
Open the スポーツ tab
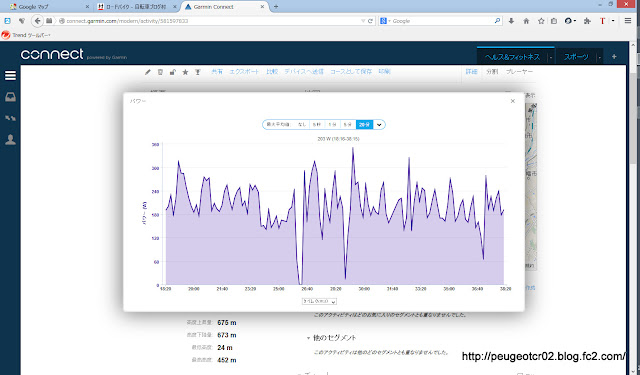pos(576,57)
